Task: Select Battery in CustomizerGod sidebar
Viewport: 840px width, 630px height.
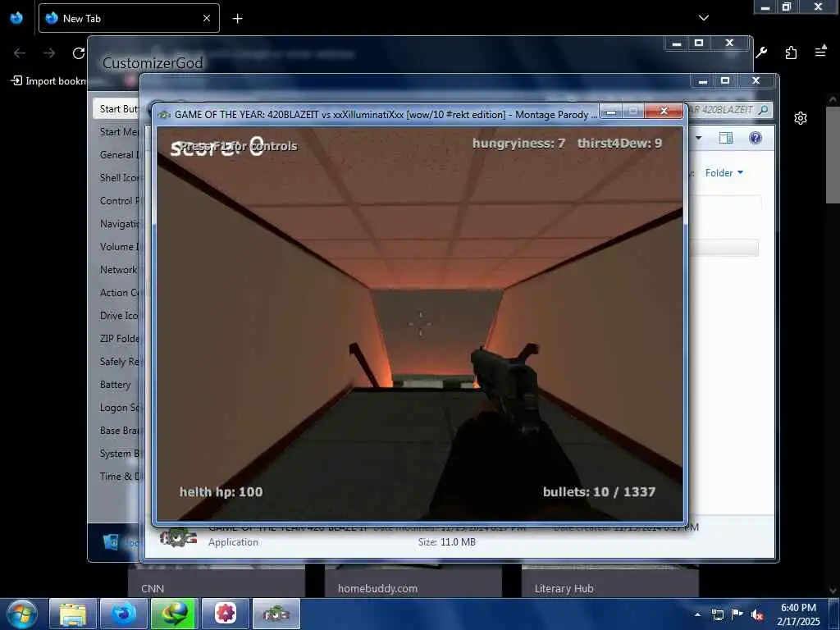Action: [115, 386]
